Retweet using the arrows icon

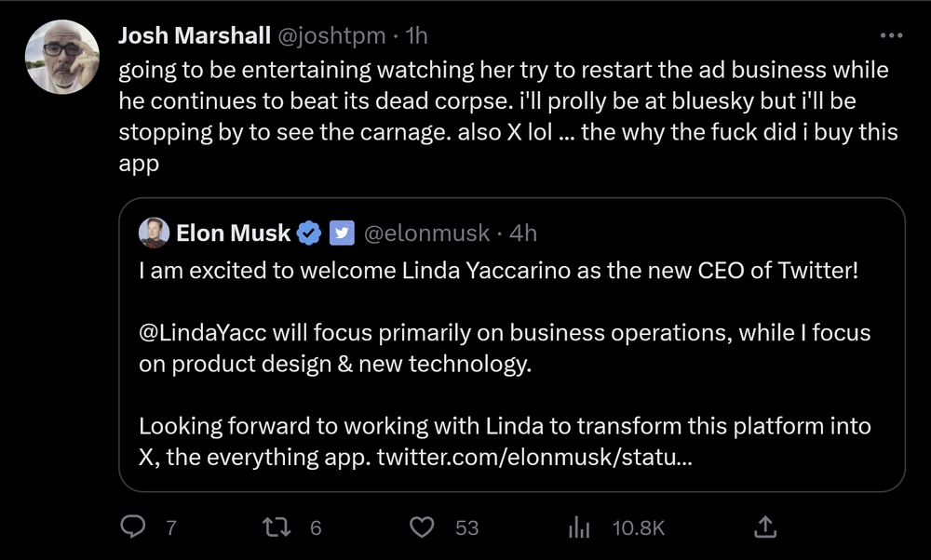point(276,527)
